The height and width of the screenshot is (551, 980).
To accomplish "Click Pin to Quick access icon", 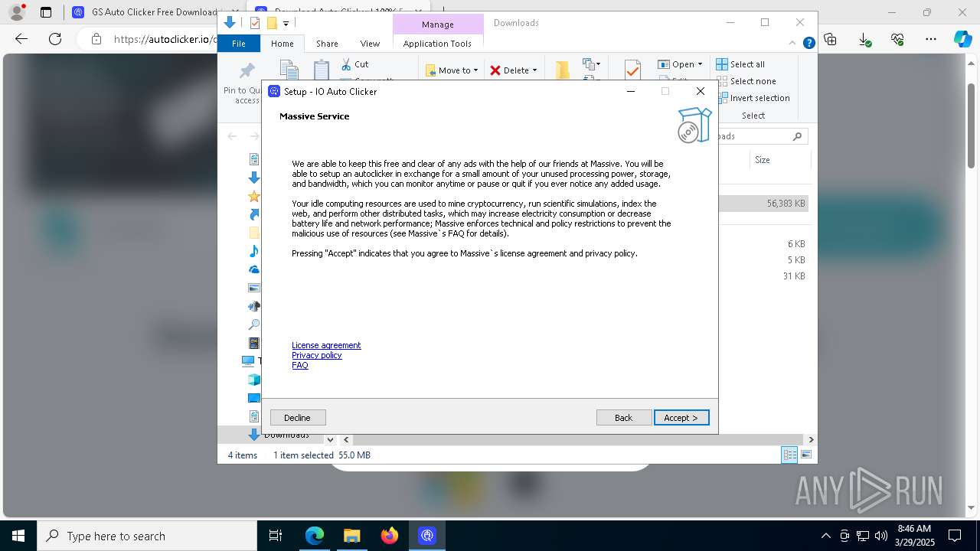I will click(x=247, y=71).
